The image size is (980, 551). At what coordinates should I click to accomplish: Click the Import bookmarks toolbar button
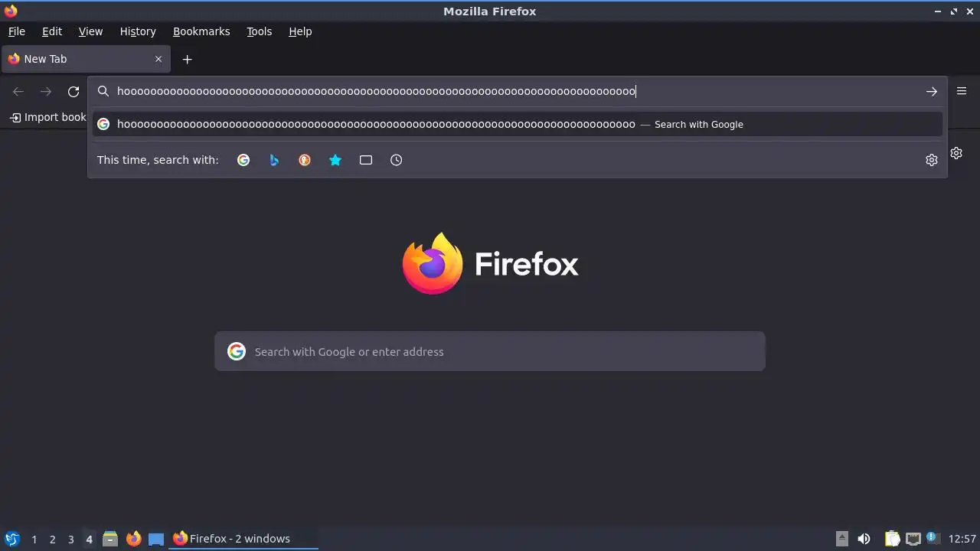coord(48,117)
